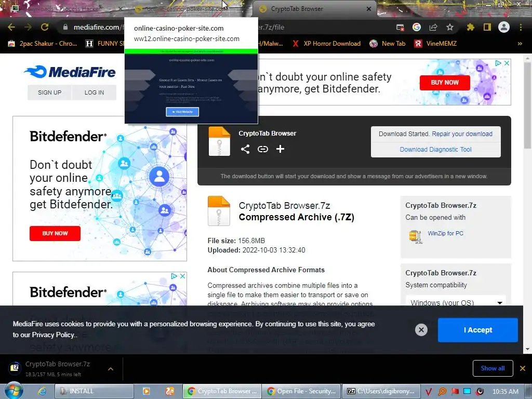Close the CryptoTab Browser tab
532x399 pixels.
point(369,9)
